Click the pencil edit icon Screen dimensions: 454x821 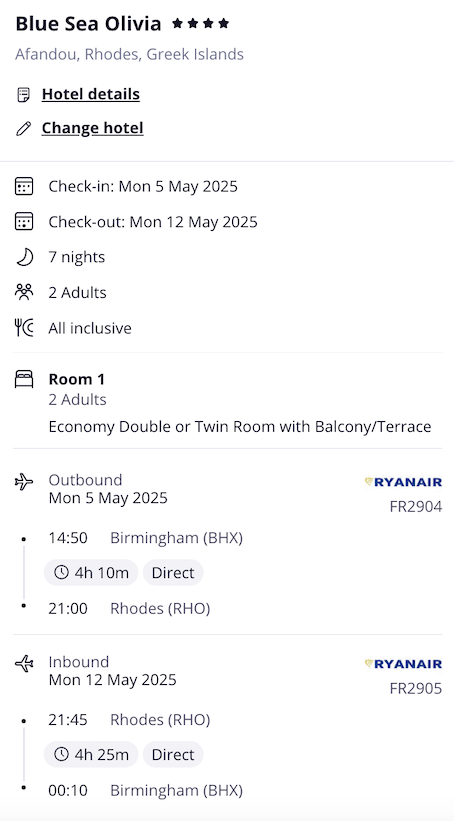(24, 128)
